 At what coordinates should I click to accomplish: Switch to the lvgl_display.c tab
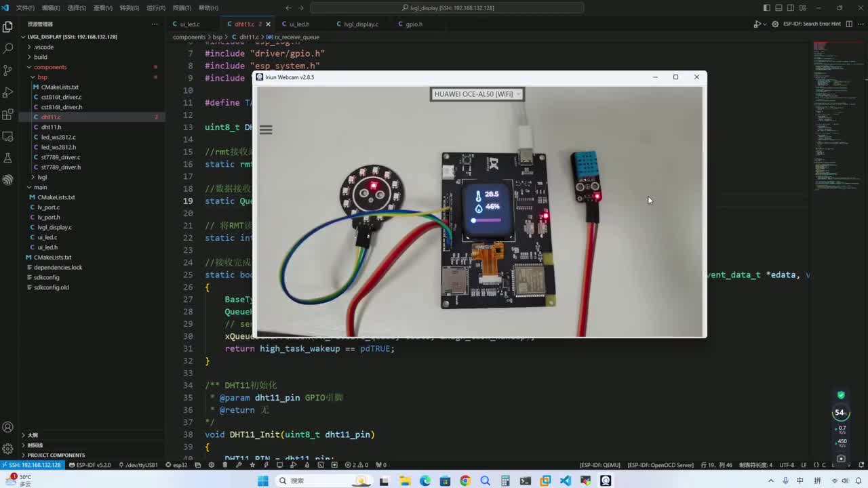pyautogui.click(x=361, y=24)
